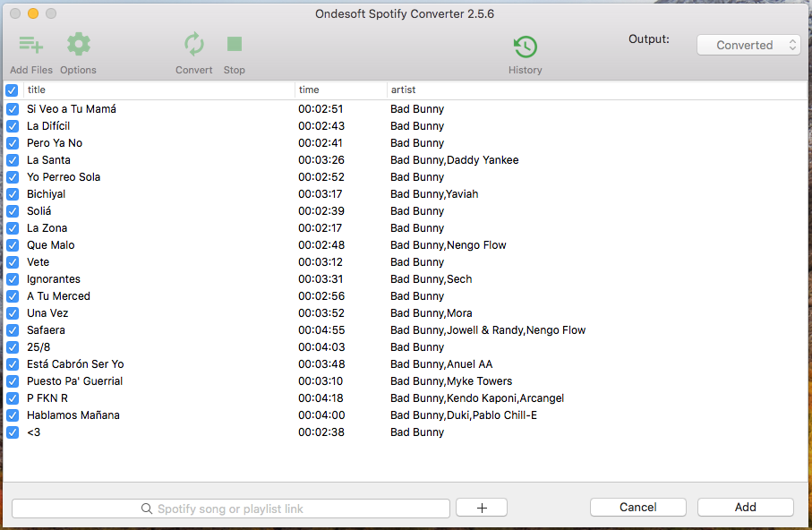Click the Add button
The height and width of the screenshot is (530, 812).
(745, 508)
